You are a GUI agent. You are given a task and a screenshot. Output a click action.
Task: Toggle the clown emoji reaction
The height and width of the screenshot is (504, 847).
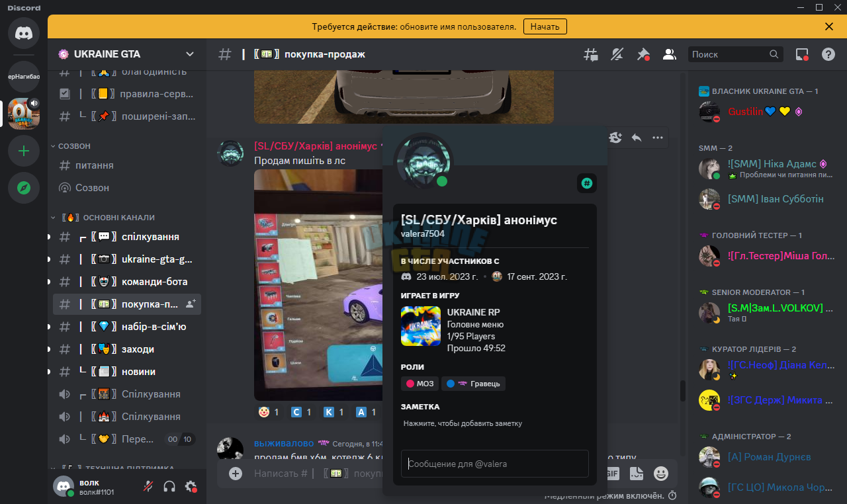pos(269,412)
